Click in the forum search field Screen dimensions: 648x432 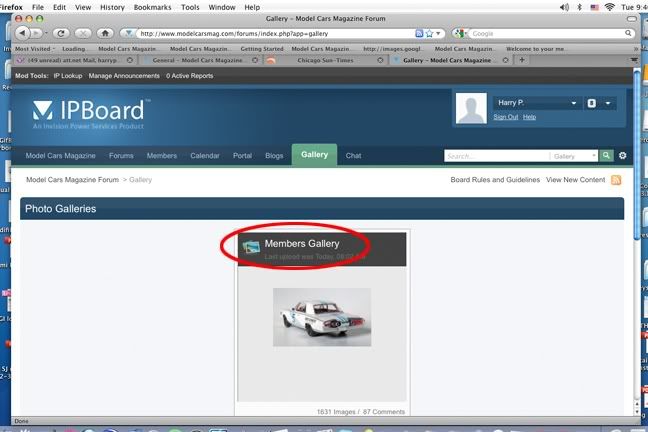[496, 156]
